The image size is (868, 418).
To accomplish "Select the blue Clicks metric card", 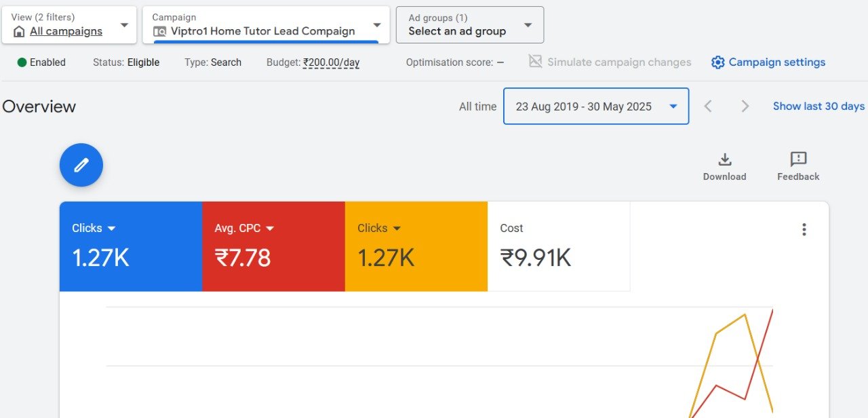I will [130, 246].
